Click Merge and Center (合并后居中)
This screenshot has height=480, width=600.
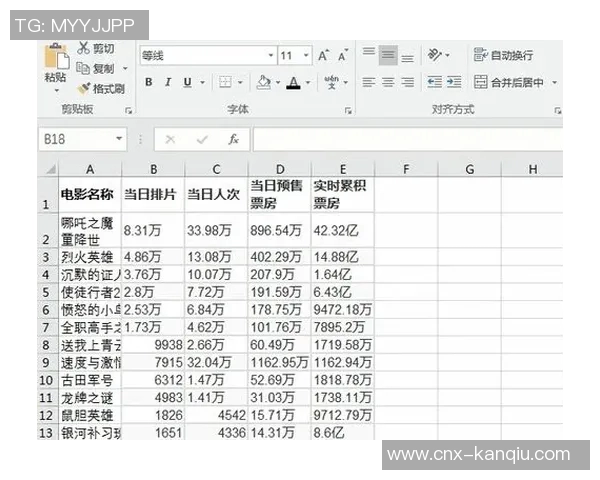tap(509, 82)
